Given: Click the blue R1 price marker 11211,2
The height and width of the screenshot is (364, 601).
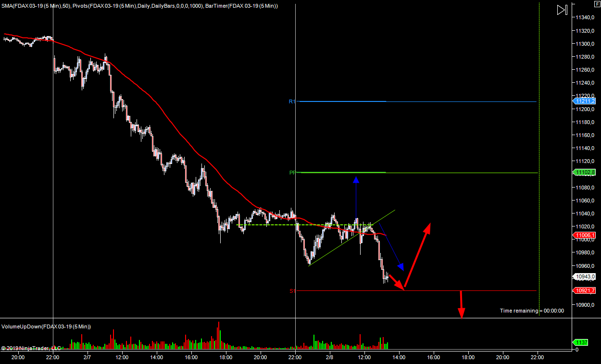Looking at the screenshot, I should coord(585,101).
